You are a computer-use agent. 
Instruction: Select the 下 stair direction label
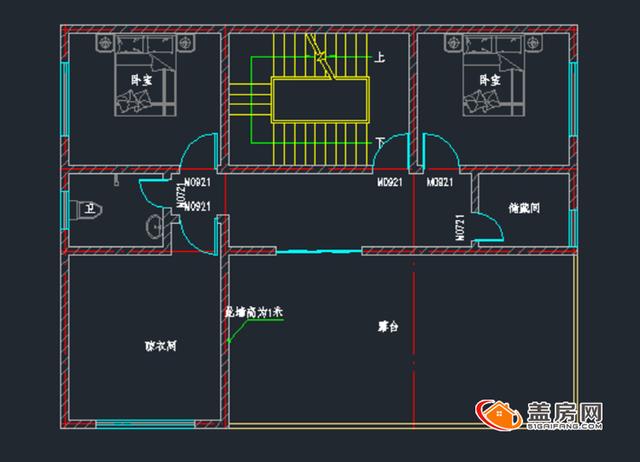(380, 143)
